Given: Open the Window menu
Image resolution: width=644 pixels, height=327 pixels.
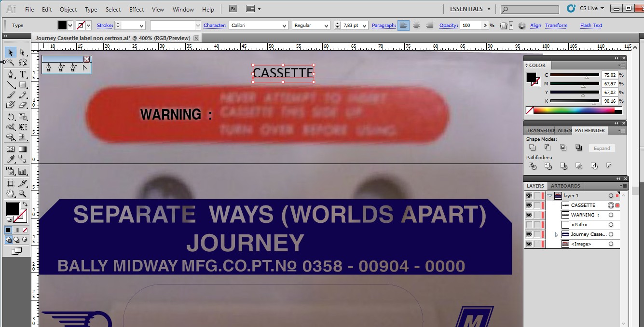Looking at the screenshot, I should 183,10.
